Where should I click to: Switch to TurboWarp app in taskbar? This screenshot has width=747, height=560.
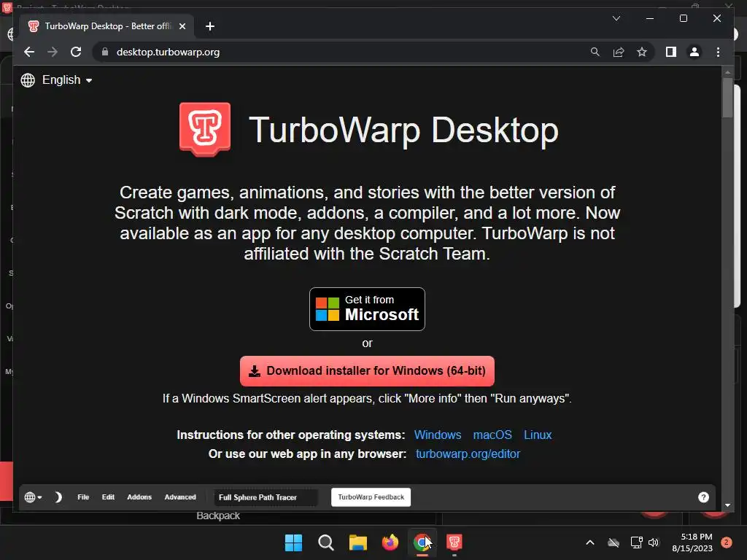point(454,542)
